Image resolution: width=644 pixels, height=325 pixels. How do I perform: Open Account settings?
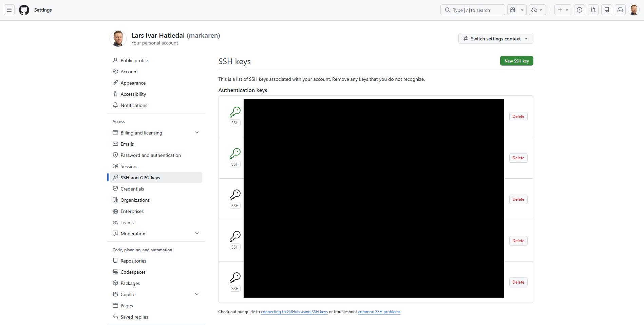pos(156,72)
